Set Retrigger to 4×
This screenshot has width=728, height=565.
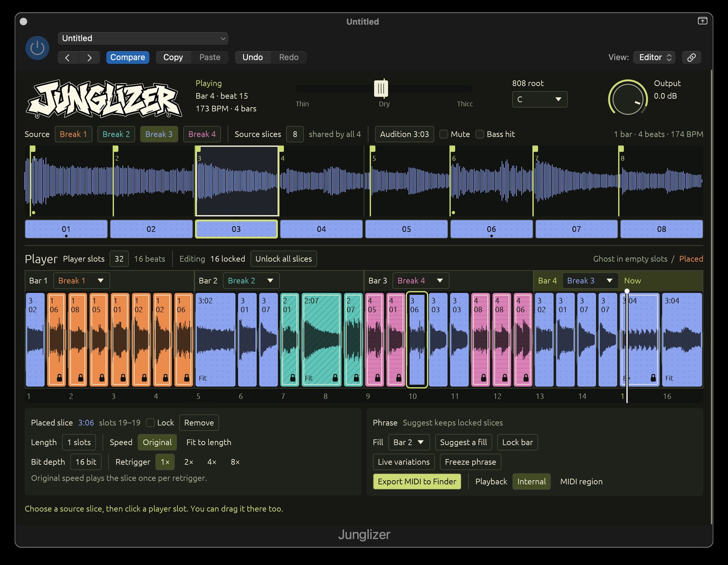pos(212,462)
